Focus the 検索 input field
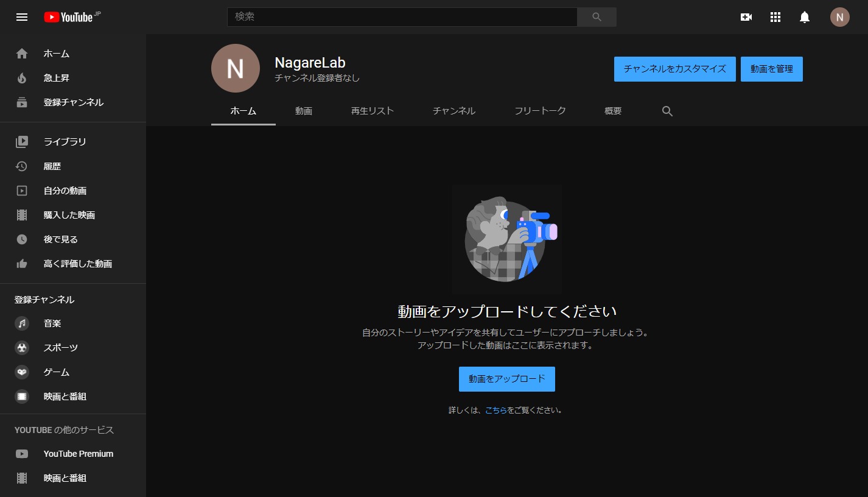The height and width of the screenshot is (497, 868). click(402, 17)
